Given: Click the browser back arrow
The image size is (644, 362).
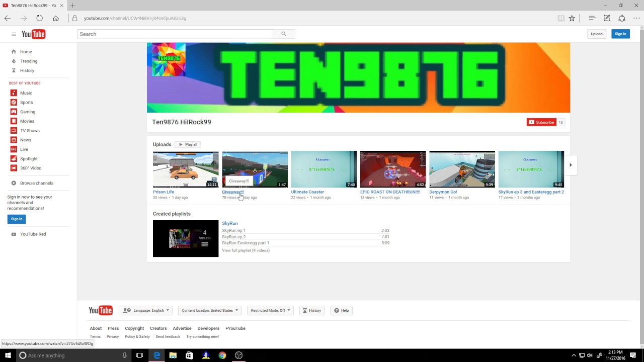Looking at the screenshot, I should pos(8,18).
